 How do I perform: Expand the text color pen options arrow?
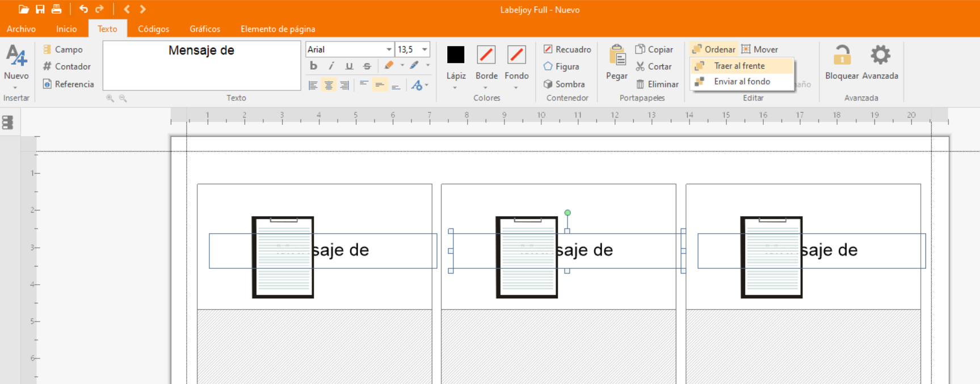tap(428, 66)
